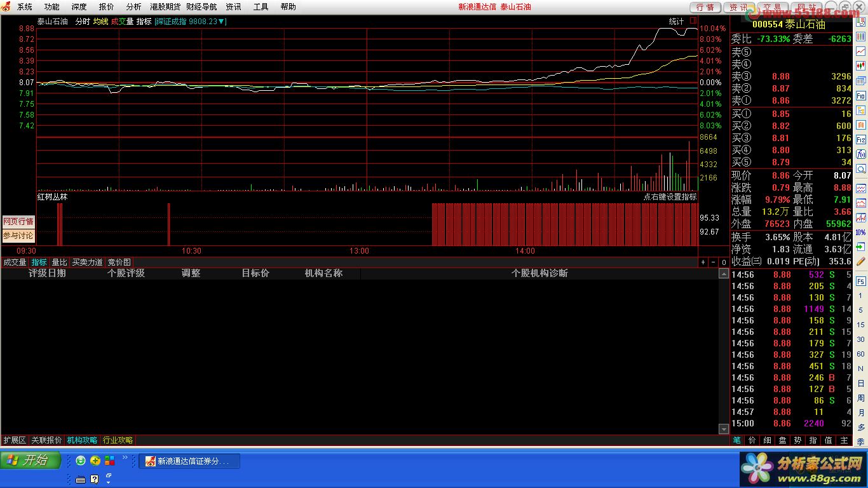
Task: Click the 参与讨论 button
Action: [18, 236]
